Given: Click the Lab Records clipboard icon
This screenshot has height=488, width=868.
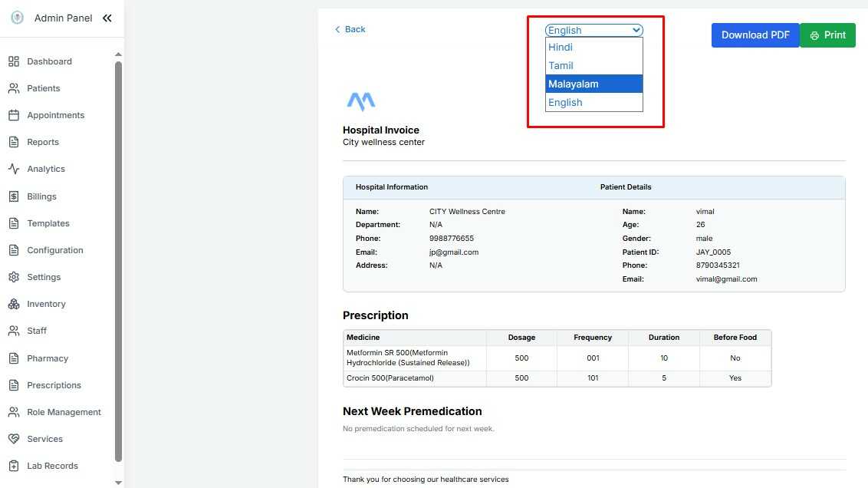Looking at the screenshot, I should point(14,466).
